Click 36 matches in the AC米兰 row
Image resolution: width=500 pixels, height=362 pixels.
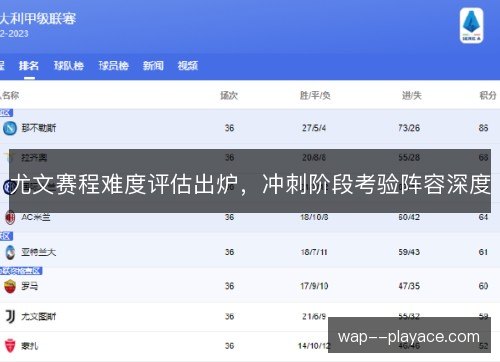pyautogui.click(x=229, y=217)
